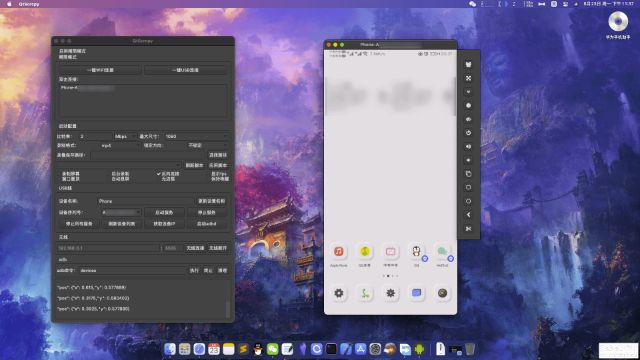
Task: Expand the notification panel with the down-chevron icon
Action: tap(468, 92)
